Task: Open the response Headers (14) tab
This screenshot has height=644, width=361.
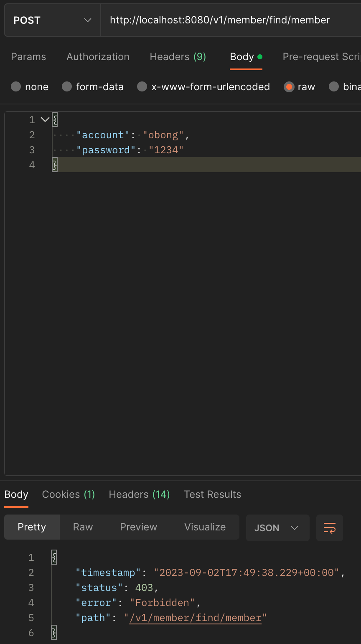Action: pos(139,494)
